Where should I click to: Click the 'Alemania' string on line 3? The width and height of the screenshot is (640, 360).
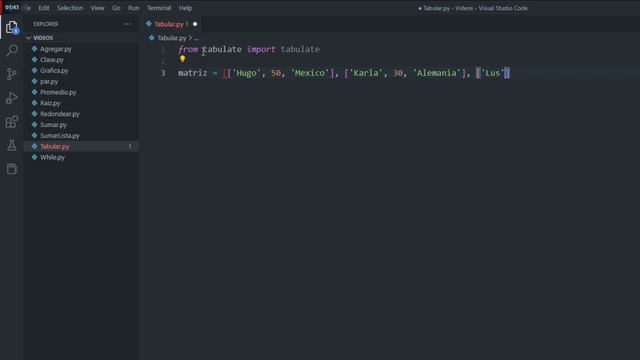point(437,73)
